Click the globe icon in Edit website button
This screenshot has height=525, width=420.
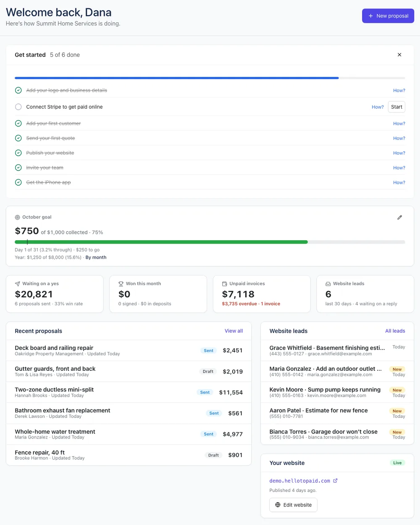tap(278, 505)
